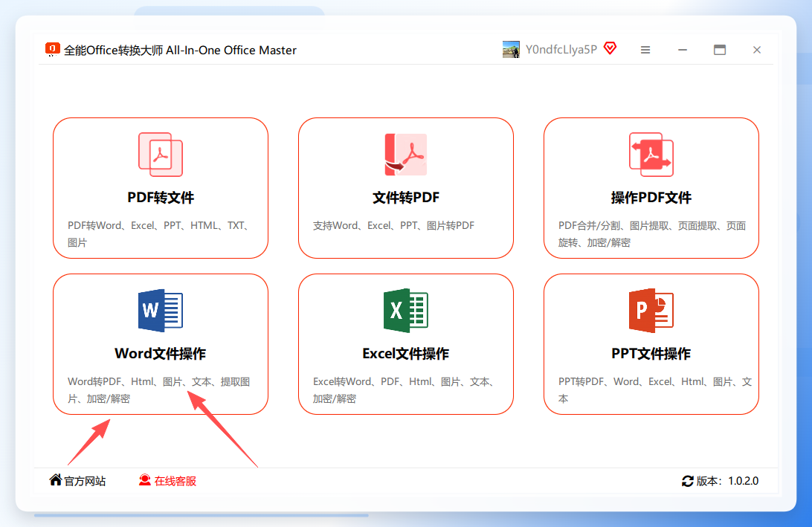
Task: Click the home icon beside 官方网站
Action: pos(56,480)
